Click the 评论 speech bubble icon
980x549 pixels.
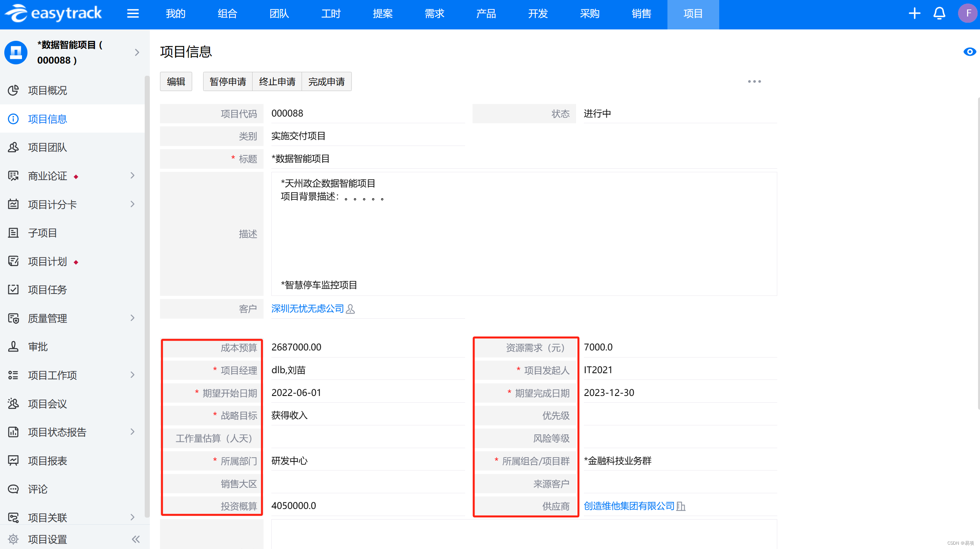(13, 489)
